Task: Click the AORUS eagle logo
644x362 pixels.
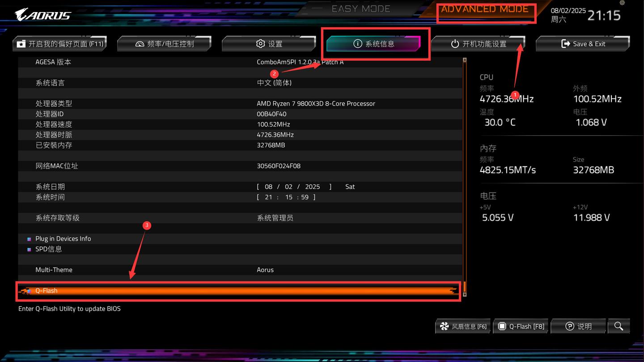Action: point(43,15)
